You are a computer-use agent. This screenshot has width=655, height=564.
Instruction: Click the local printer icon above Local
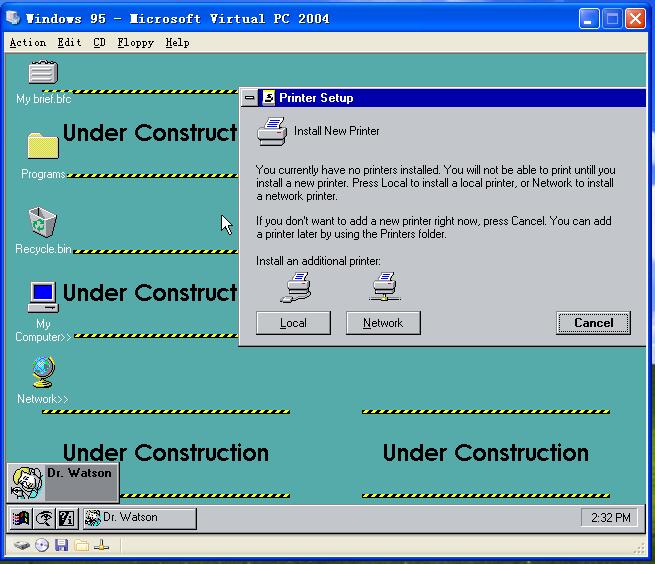(295, 287)
